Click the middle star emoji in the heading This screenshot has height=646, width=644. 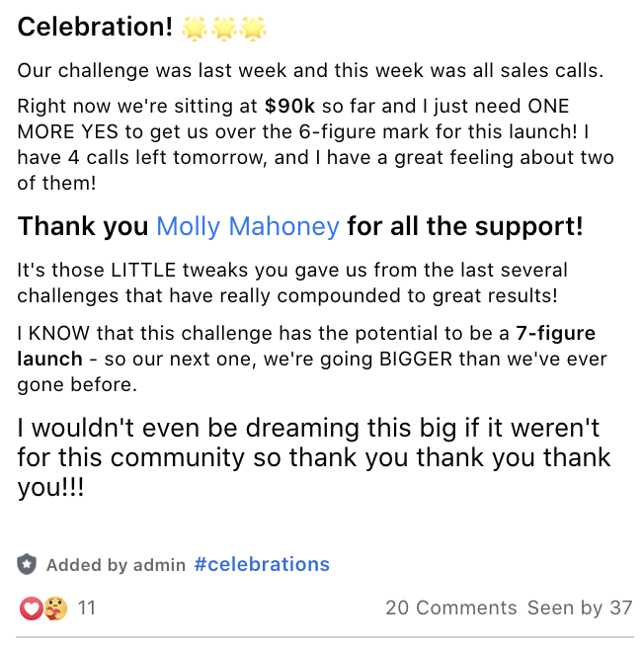click(x=224, y=29)
